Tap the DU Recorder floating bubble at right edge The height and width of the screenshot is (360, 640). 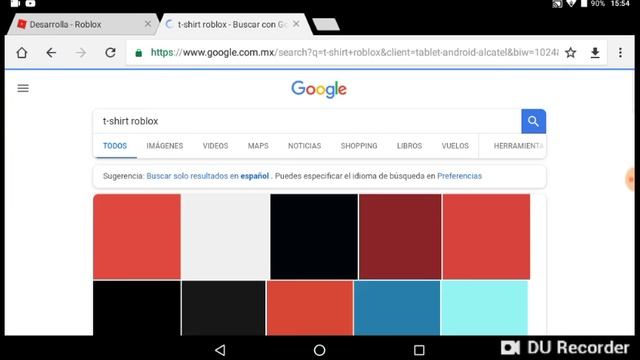point(632,179)
